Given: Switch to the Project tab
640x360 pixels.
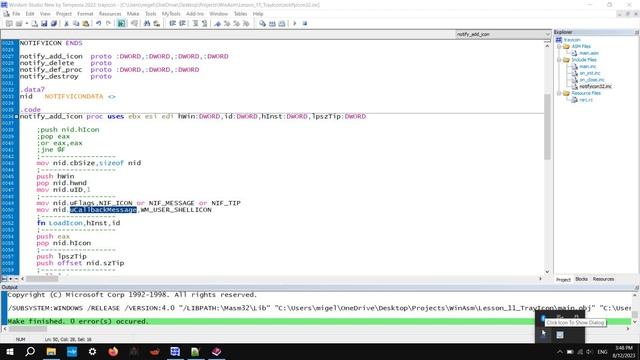Looking at the screenshot, I should (563, 280).
